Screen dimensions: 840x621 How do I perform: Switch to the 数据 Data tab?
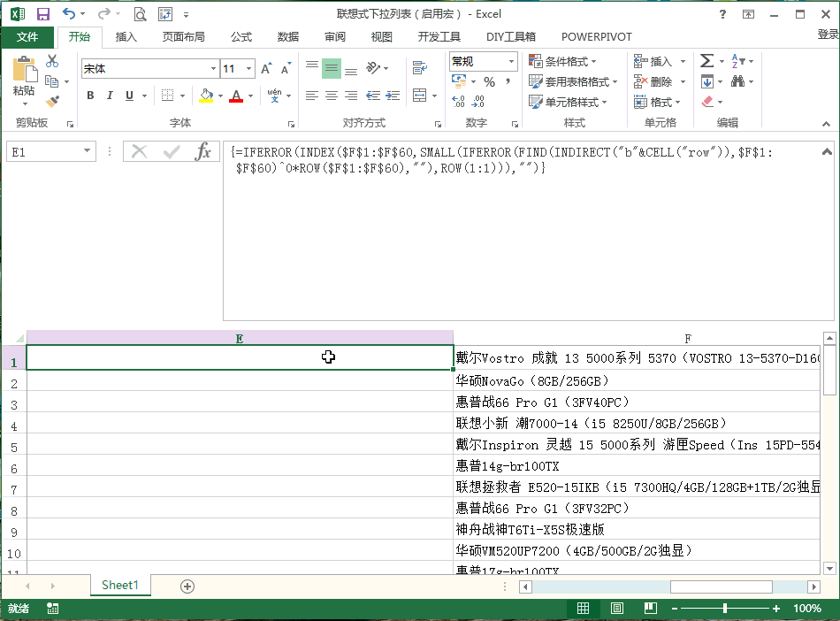[x=288, y=37]
